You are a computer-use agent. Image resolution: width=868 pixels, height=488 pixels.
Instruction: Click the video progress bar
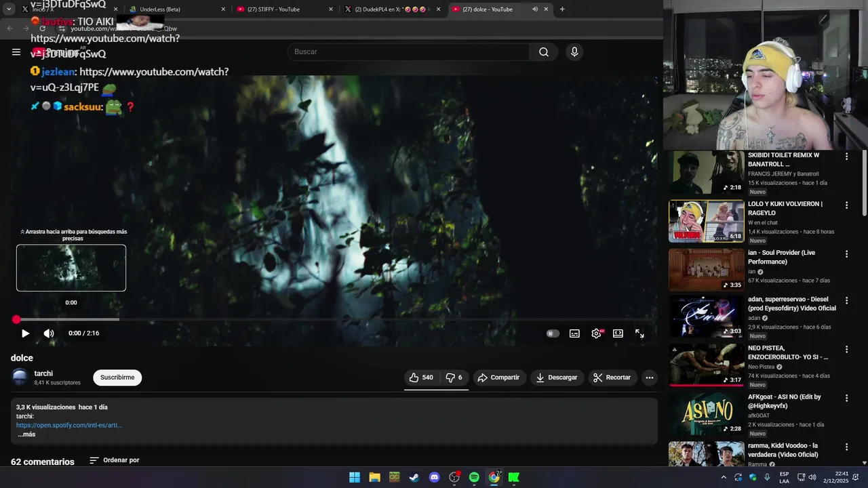(x=334, y=319)
